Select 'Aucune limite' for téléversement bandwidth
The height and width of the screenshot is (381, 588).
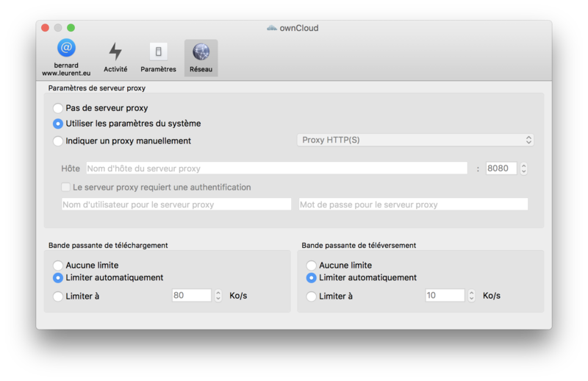[312, 266]
